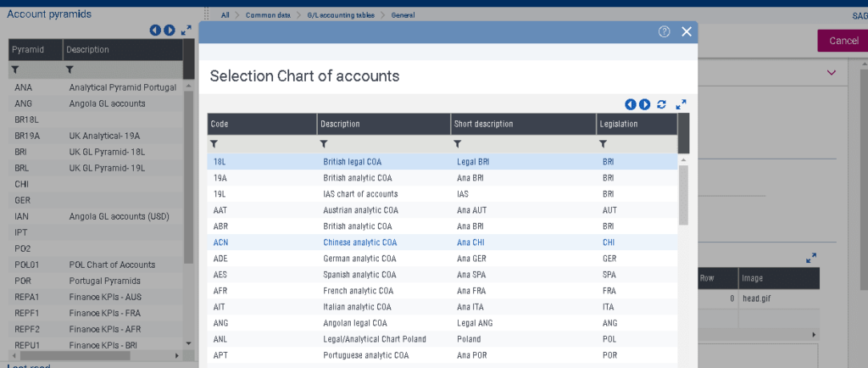The width and height of the screenshot is (868, 368).
Task: Select POR Portugal Pyramids in left list
Action: [x=96, y=281]
